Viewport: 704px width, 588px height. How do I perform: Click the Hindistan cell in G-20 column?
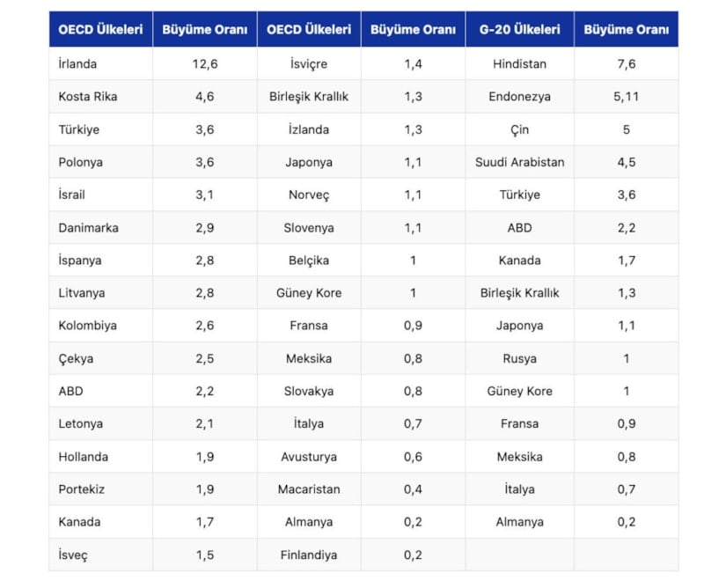tap(519, 63)
